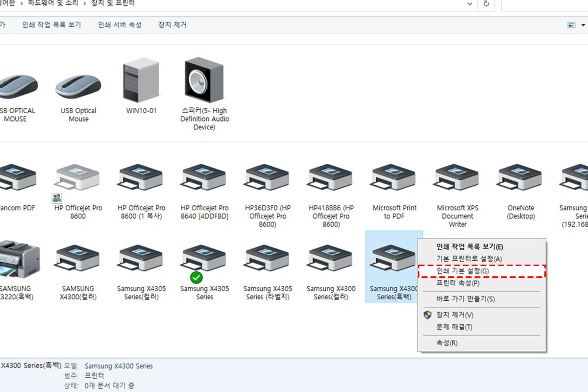Choose 기본 프린터로 설정(A) in context menu

point(481,259)
